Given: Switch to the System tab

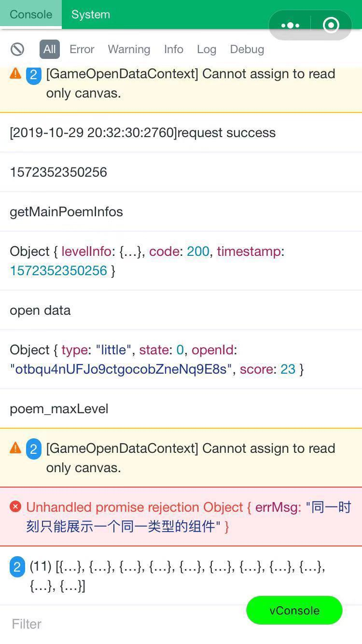Looking at the screenshot, I should click(91, 14).
